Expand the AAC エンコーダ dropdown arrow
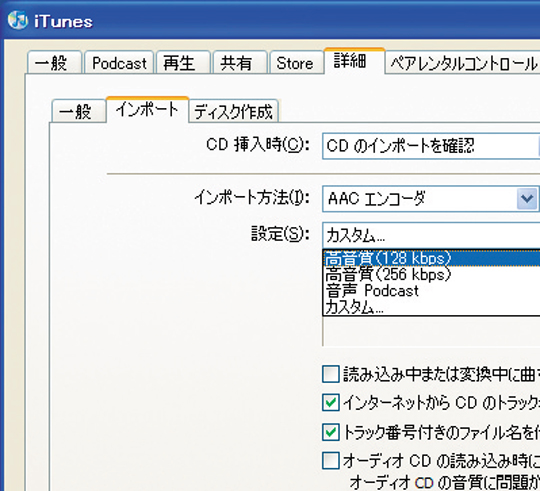Viewport: 540px width, 491px height. click(527, 199)
